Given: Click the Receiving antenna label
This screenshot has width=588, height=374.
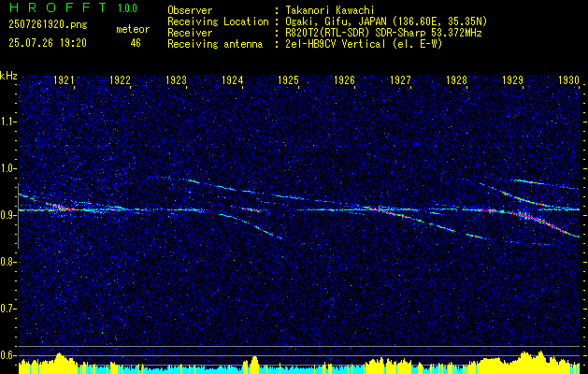Looking at the screenshot, I should (x=215, y=44).
